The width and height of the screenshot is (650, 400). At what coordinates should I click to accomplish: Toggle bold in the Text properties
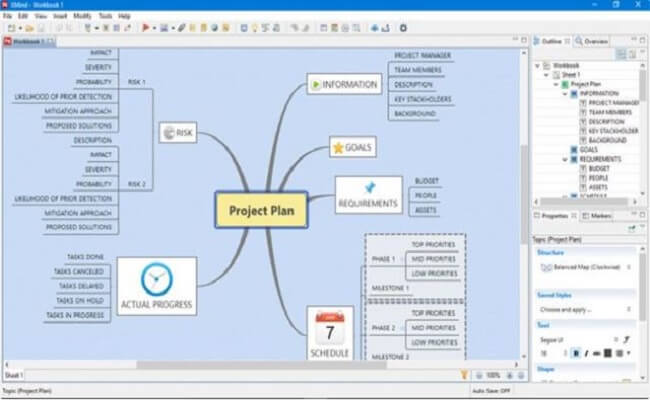point(576,352)
